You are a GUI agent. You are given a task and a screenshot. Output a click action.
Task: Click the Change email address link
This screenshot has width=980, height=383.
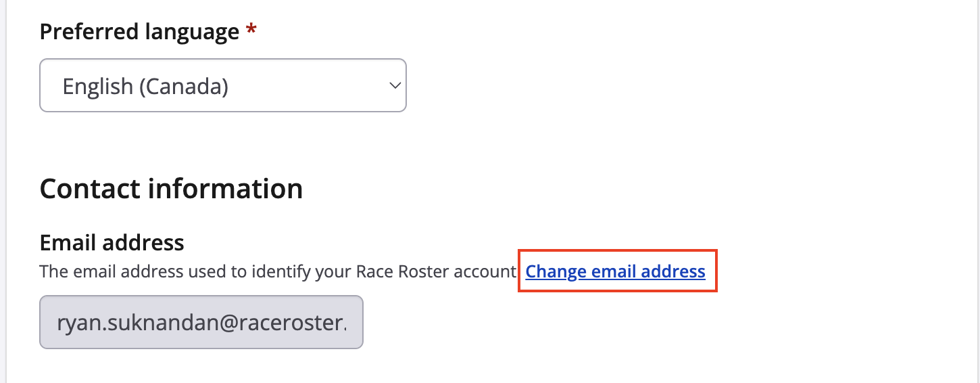point(615,272)
